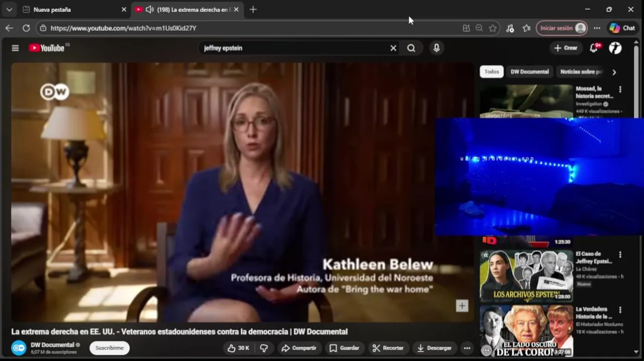
Task: Open YouTube notifications bell
Action: coord(594,48)
